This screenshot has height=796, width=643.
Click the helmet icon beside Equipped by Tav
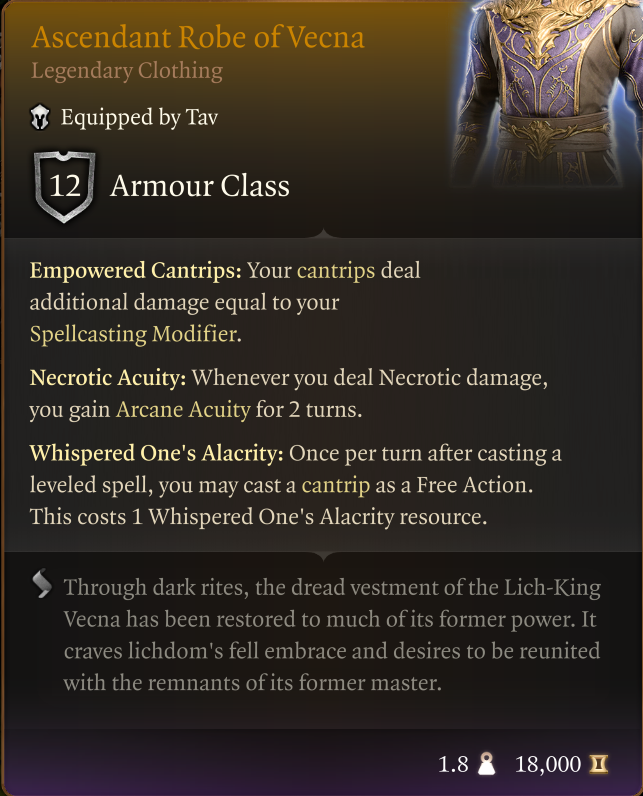pos(41,118)
